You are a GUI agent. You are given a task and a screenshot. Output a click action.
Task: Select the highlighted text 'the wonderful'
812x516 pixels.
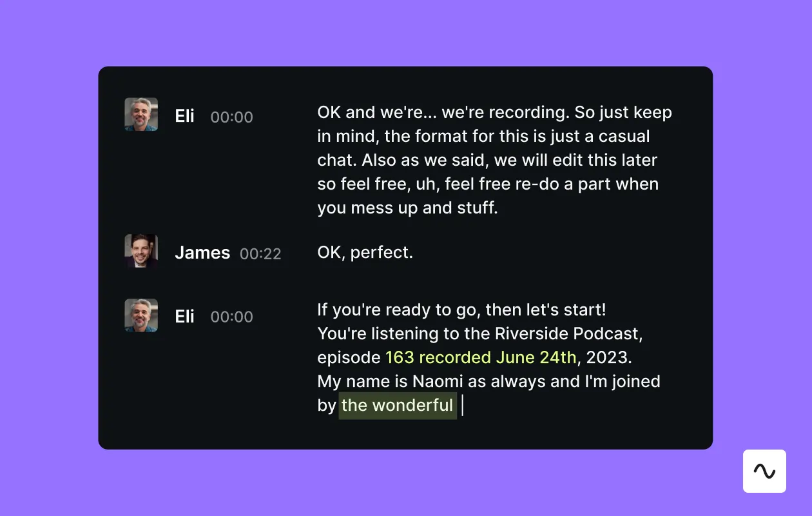(x=397, y=405)
